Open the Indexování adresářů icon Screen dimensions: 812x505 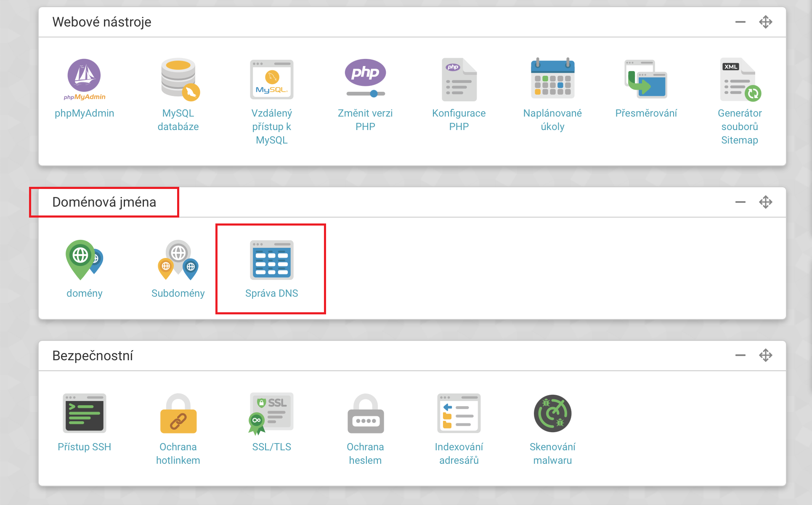coord(459,413)
